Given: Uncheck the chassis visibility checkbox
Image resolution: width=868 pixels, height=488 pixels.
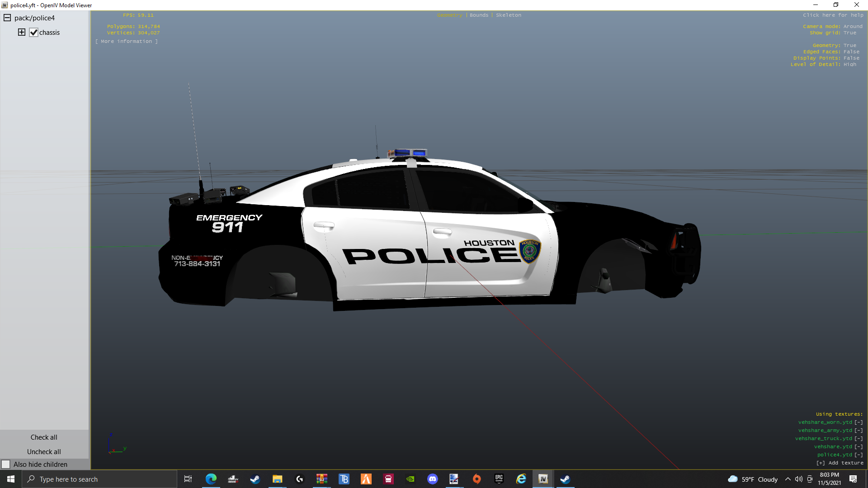Looking at the screenshot, I should 33,32.
